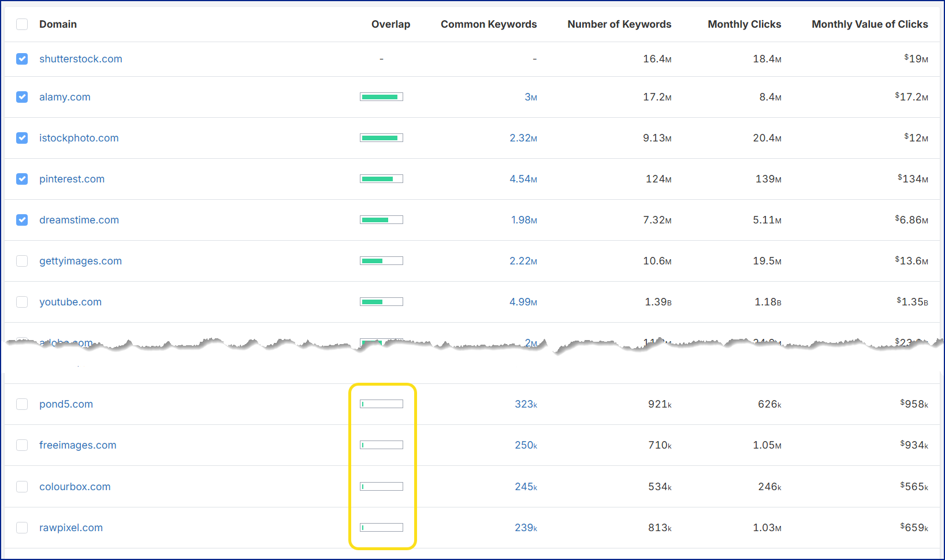Image resolution: width=945 pixels, height=560 pixels.
Task: Select gettyimages.com monthly value $13.6M
Action: [911, 260]
